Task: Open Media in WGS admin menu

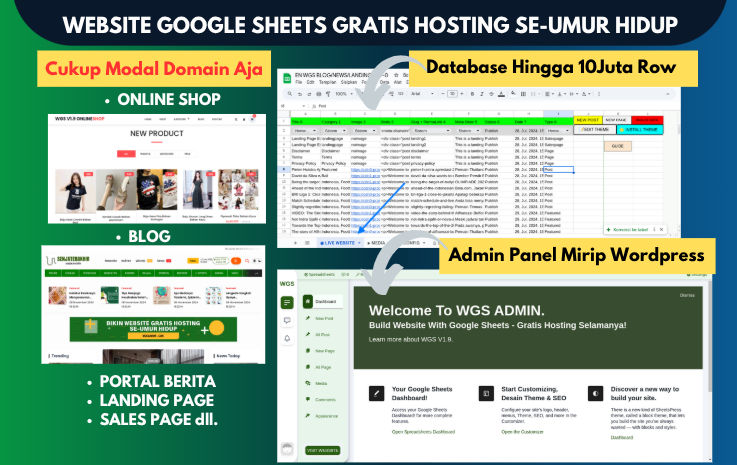Action: click(x=318, y=383)
